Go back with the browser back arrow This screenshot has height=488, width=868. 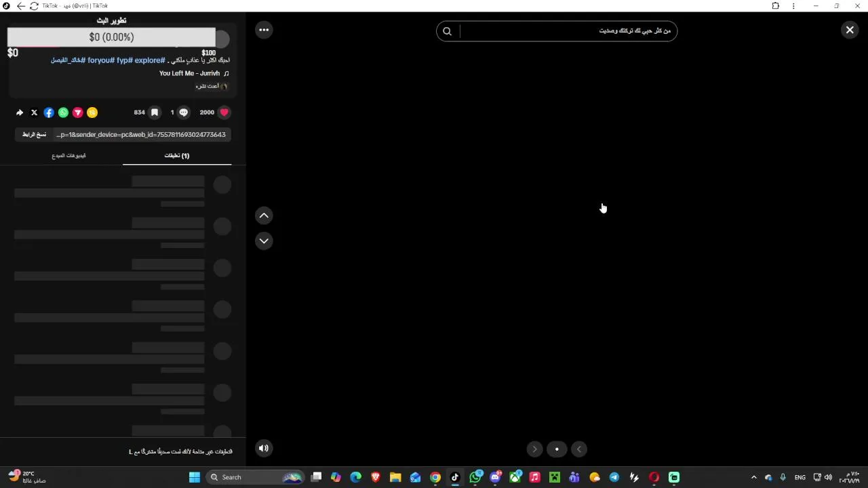[x=20, y=6]
